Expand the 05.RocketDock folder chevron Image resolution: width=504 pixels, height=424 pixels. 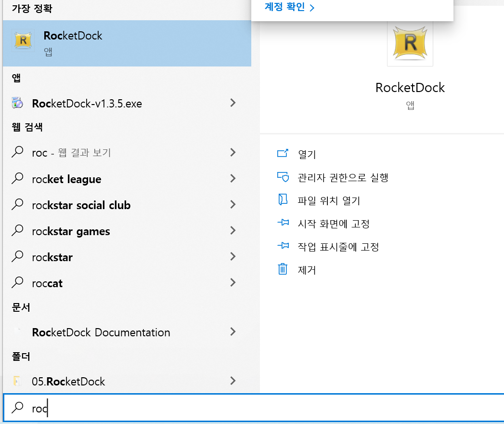(x=233, y=381)
